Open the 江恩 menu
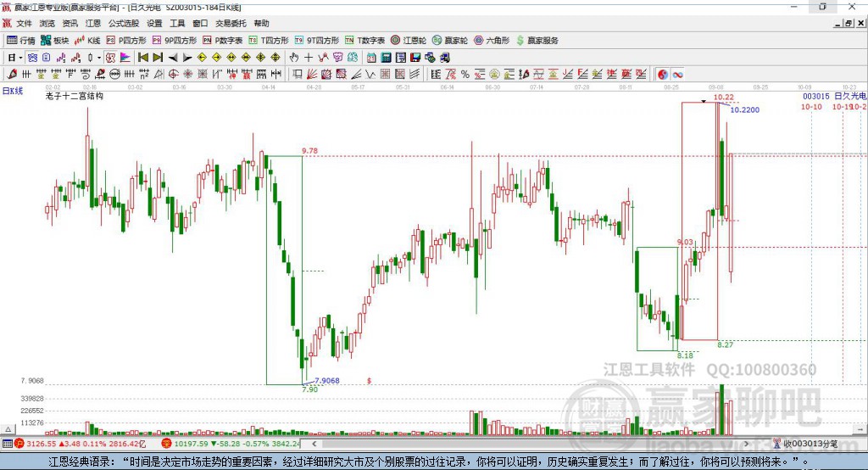868x470 pixels. coord(93,23)
